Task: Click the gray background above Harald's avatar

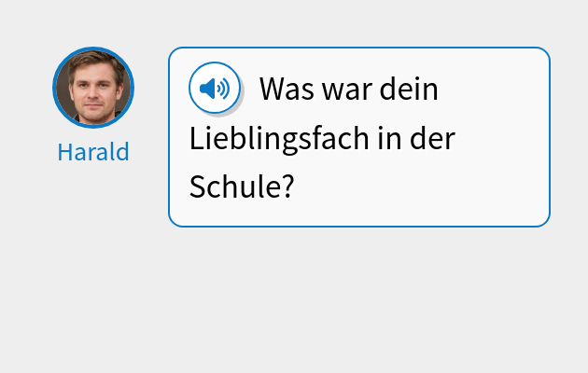Action: (93, 22)
